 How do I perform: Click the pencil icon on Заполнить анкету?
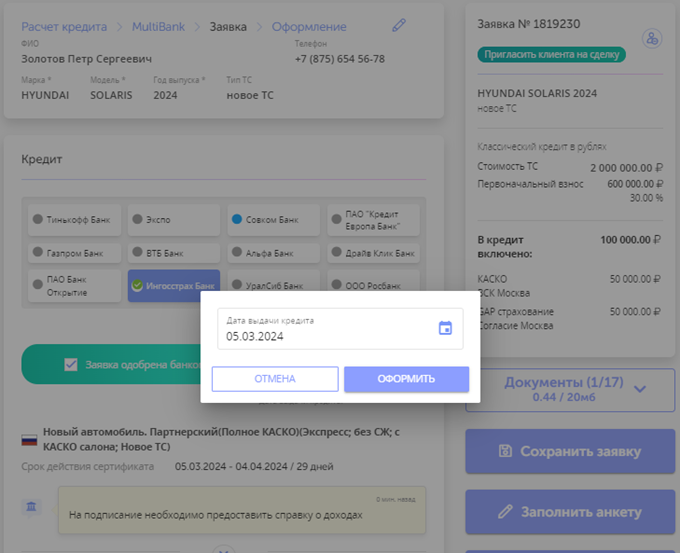506,511
